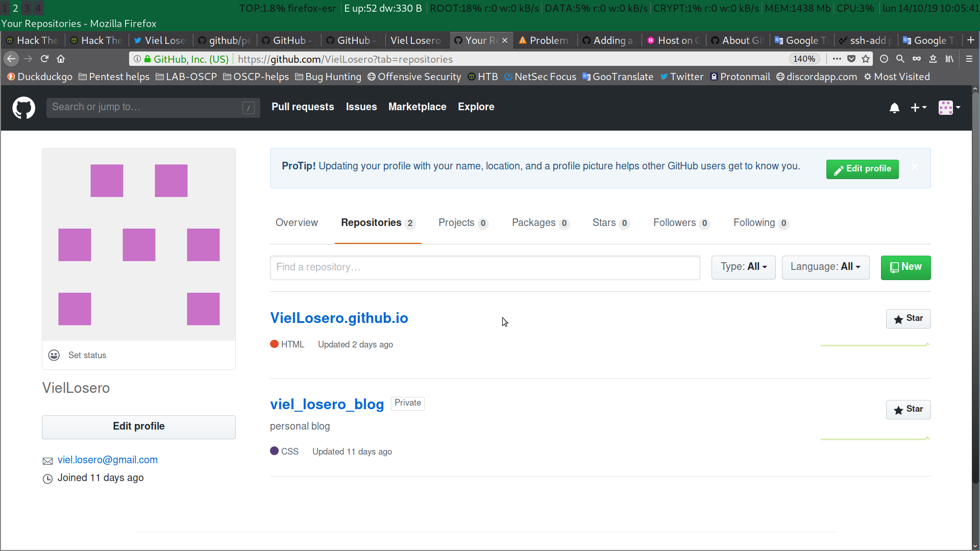This screenshot has height=551, width=980.
Task: Open the VielLosero.github.io repository
Action: click(x=339, y=318)
